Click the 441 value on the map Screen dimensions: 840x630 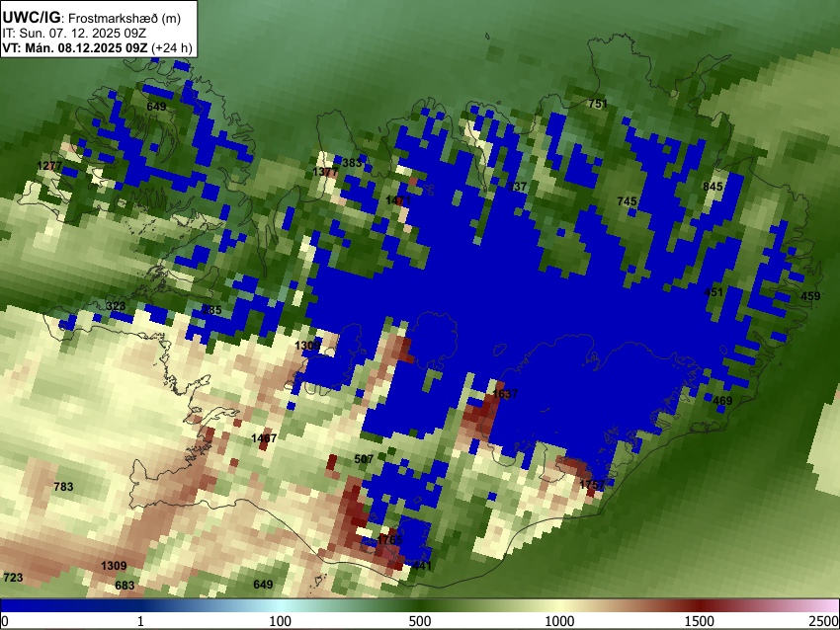point(422,565)
